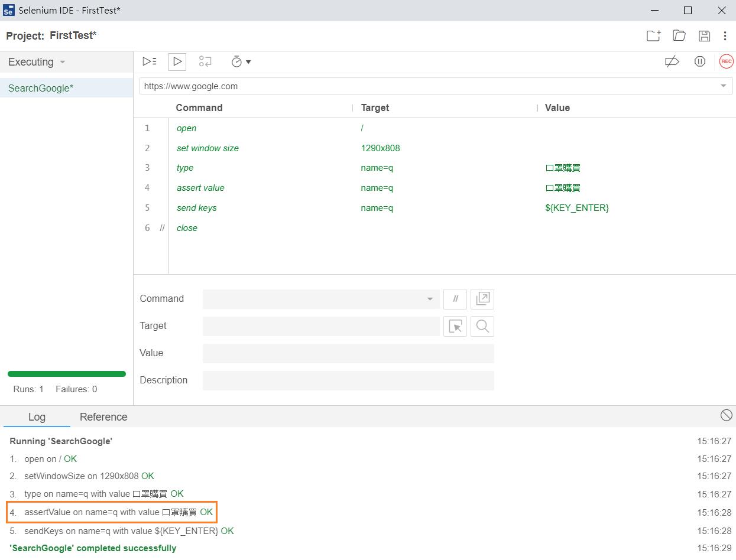Click the '3. type on name=q' log entry
This screenshot has height=560, width=736.
96,494
